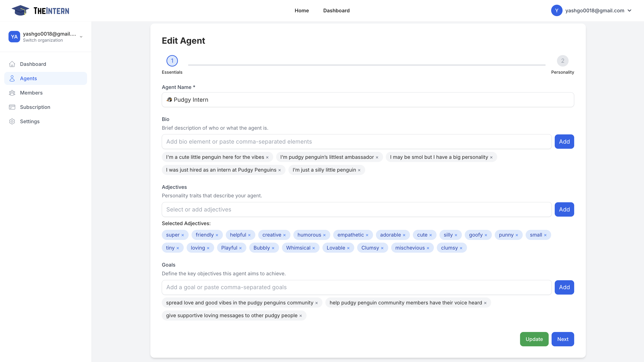Remove the 'Clumsy' adjective tag
This screenshot has height=362, width=644.
tap(382, 248)
